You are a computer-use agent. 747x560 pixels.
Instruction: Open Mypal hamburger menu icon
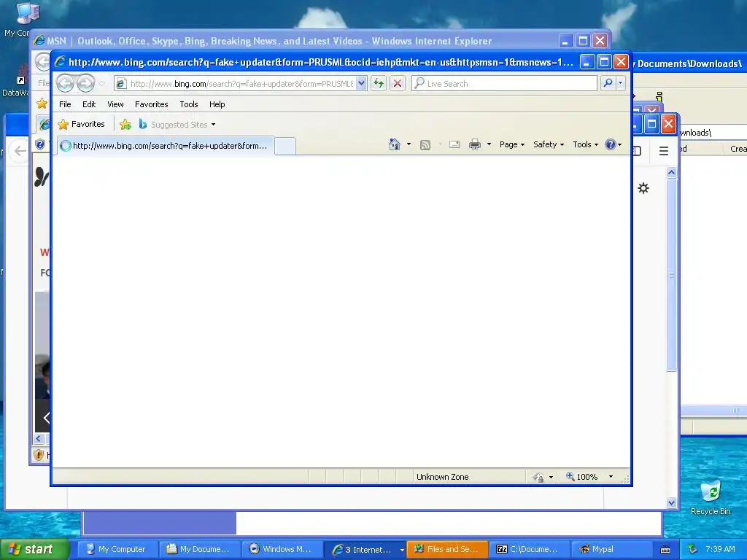click(x=663, y=151)
